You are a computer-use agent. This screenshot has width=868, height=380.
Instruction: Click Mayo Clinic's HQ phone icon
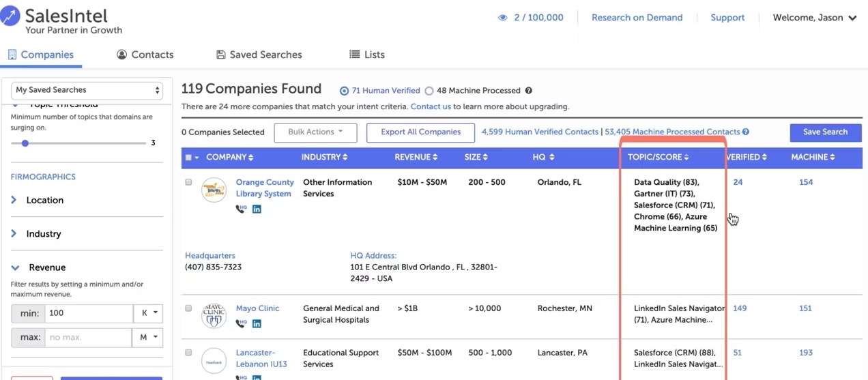coord(241,324)
